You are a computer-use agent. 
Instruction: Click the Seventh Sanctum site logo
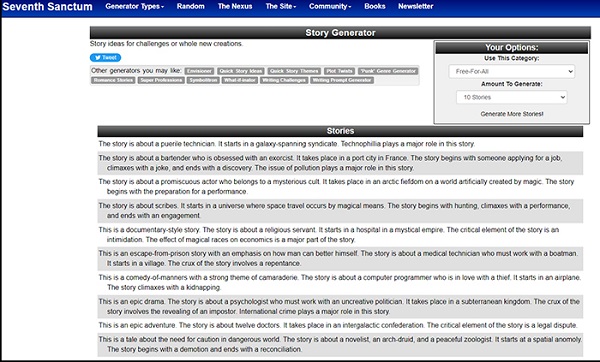47,7
